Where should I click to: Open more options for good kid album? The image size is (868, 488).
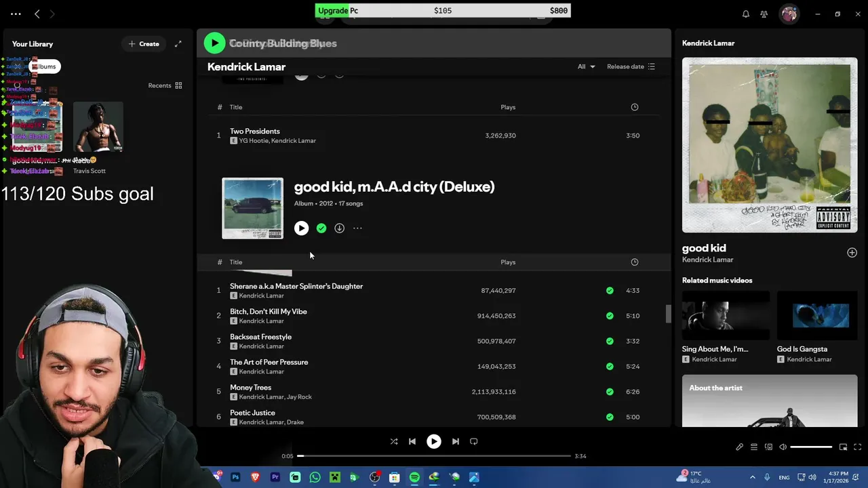pyautogui.click(x=357, y=228)
